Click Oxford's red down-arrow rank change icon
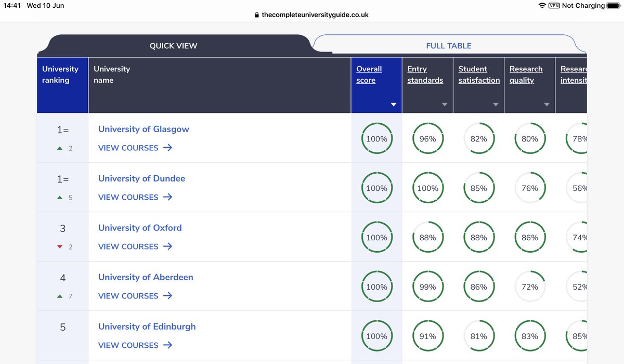Viewport: 624px width, 364px height. click(x=60, y=247)
